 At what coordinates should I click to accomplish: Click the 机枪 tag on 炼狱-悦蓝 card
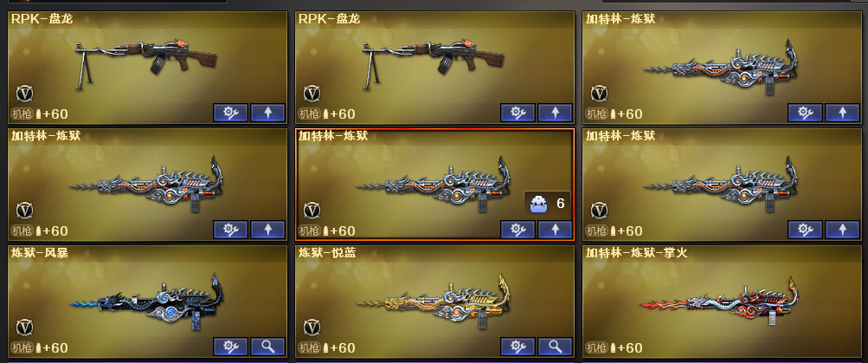tap(310, 348)
